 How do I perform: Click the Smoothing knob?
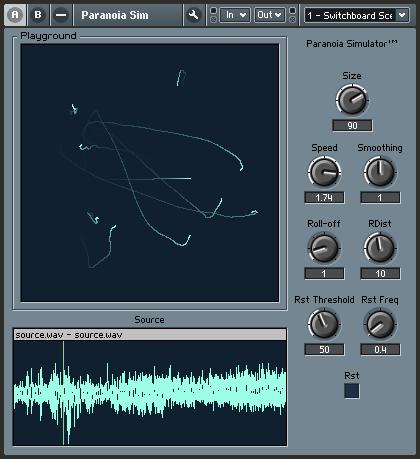click(x=380, y=172)
